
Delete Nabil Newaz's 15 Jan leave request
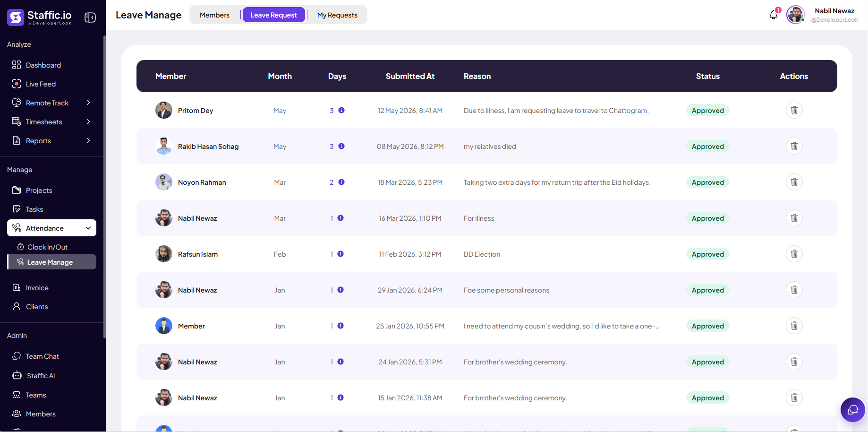(x=794, y=397)
